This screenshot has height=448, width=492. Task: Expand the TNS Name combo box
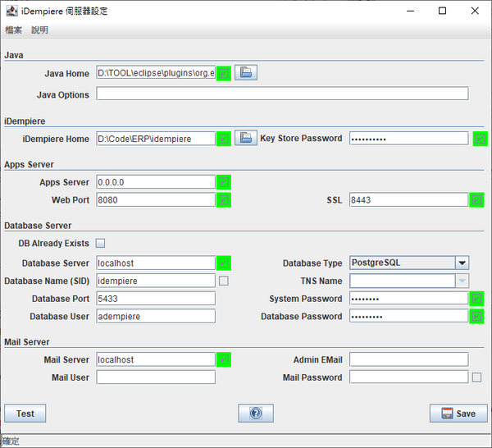462,281
